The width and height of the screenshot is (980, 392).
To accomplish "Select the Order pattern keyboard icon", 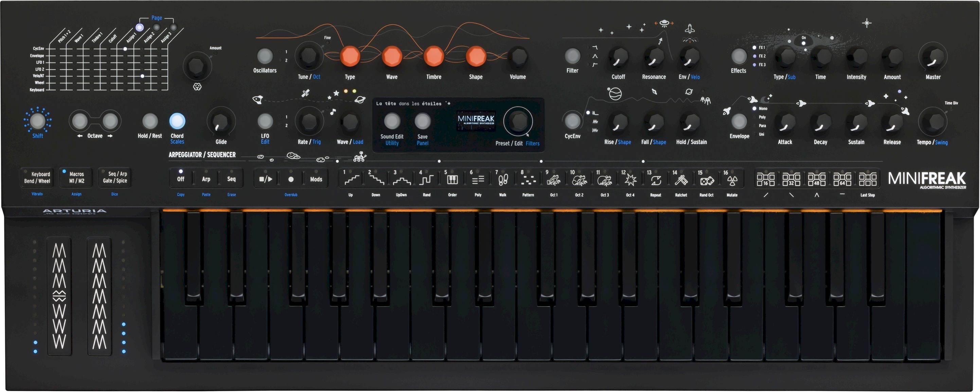I will (x=452, y=179).
